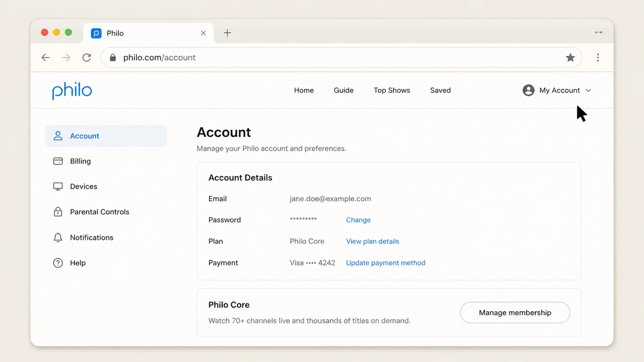Click the Payment field label
This screenshot has height=362, width=644.
pyautogui.click(x=223, y=263)
